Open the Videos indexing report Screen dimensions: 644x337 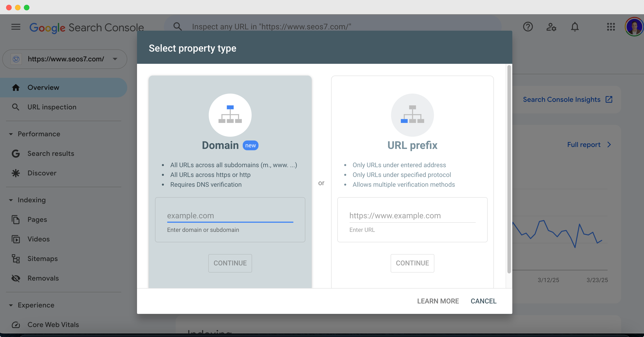[x=64, y=239]
